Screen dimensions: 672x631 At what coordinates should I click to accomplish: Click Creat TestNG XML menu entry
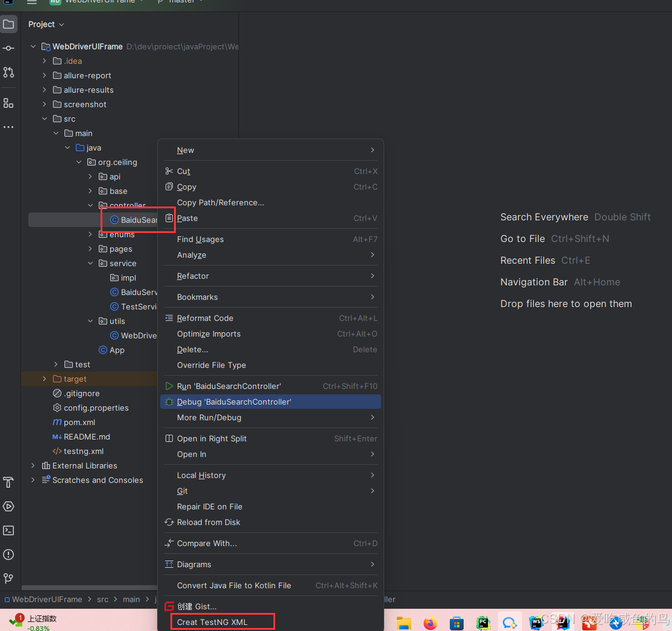(x=270, y=622)
